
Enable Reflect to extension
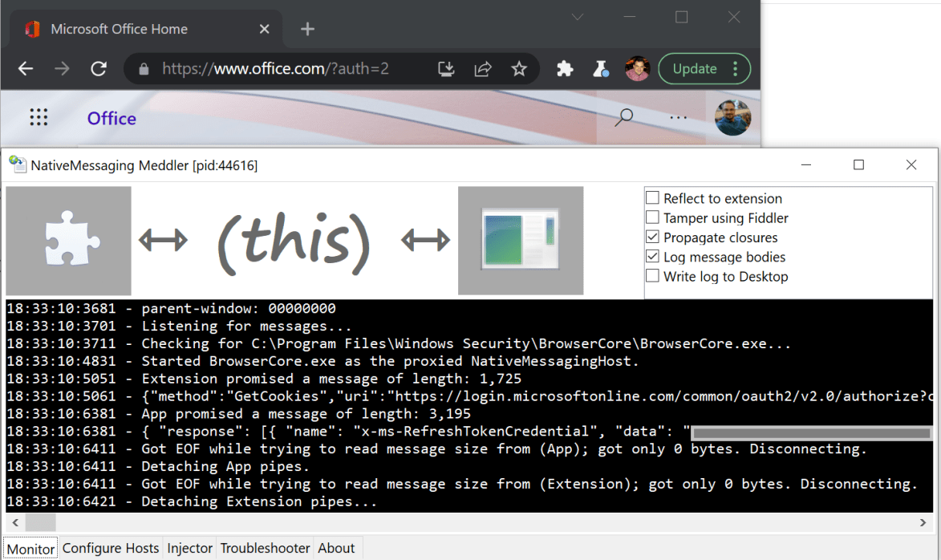652,198
